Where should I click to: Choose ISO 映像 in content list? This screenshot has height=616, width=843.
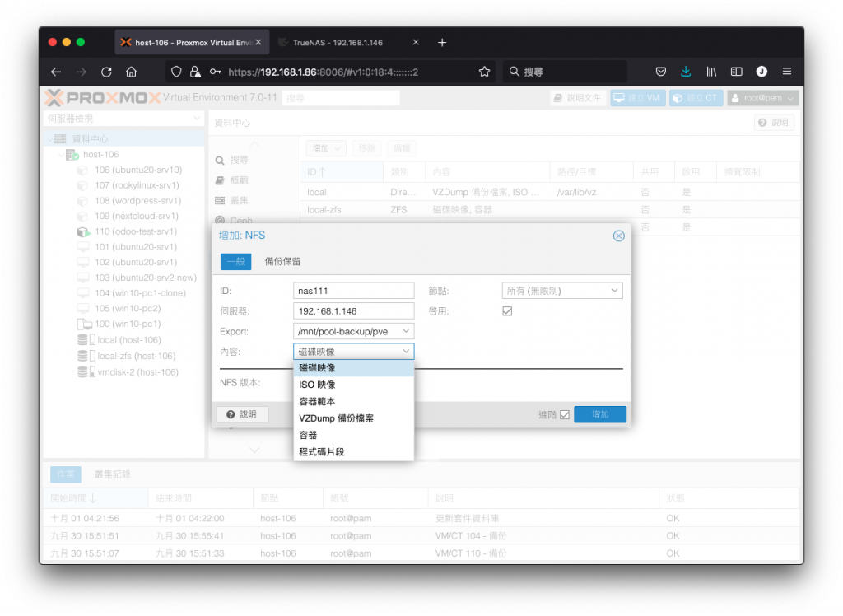pos(354,385)
